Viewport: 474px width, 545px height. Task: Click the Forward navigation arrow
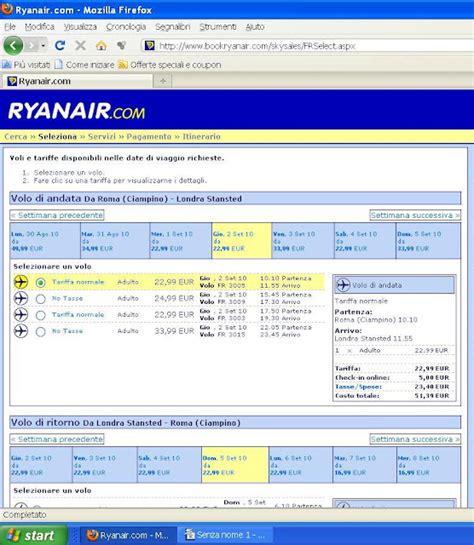(x=32, y=46)
